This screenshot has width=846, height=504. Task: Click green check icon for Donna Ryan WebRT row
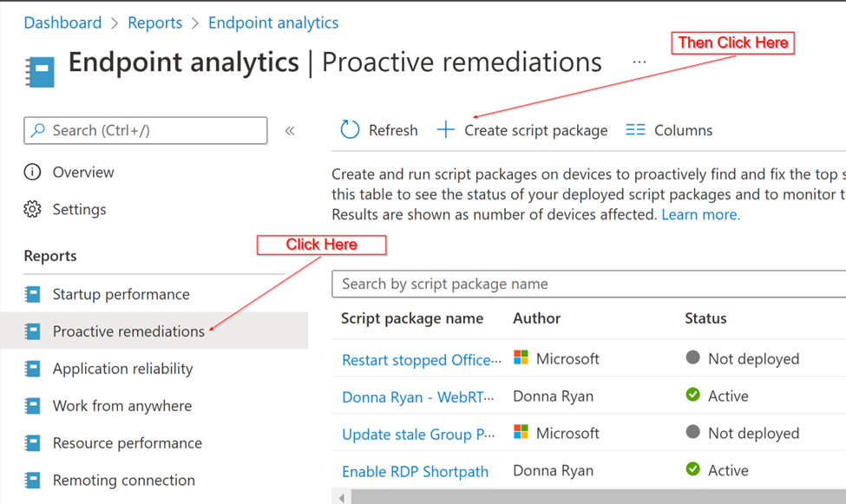point(692,395)
